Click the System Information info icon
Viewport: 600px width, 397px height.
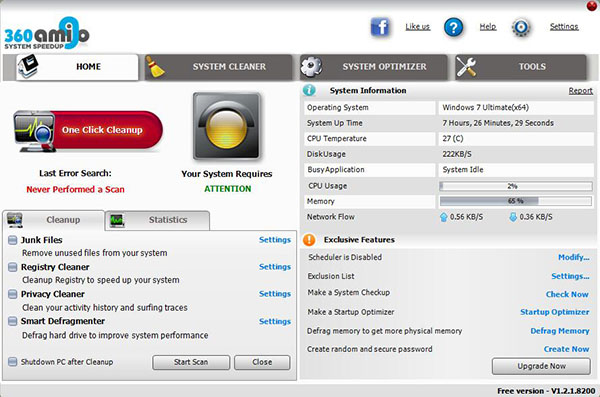point(309,90)
